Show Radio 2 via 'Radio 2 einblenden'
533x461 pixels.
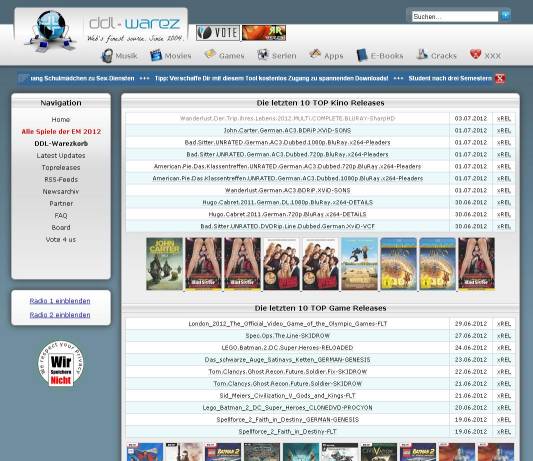[x=60, y=315]
